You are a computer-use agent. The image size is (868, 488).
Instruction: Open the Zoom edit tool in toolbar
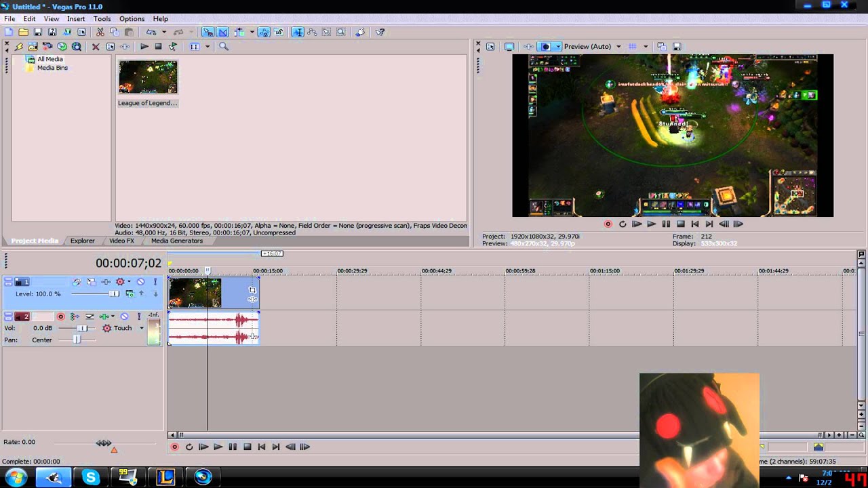(x=341, y=32)
